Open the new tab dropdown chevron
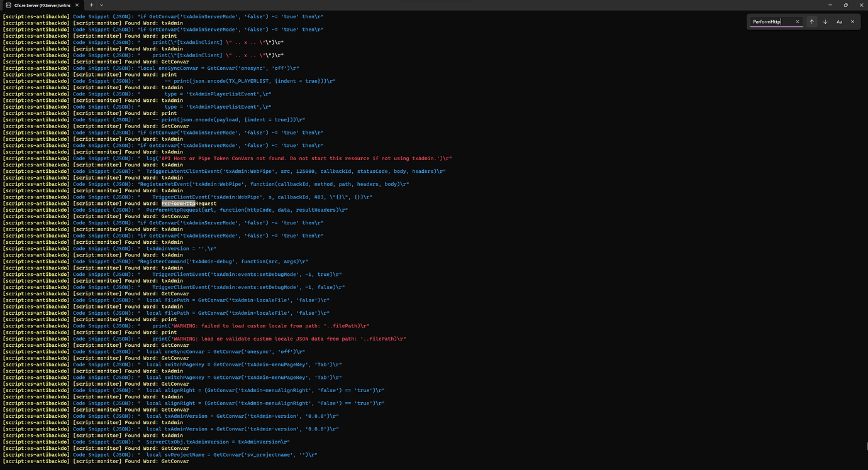 pyautogui.click(x=101, y=4)
